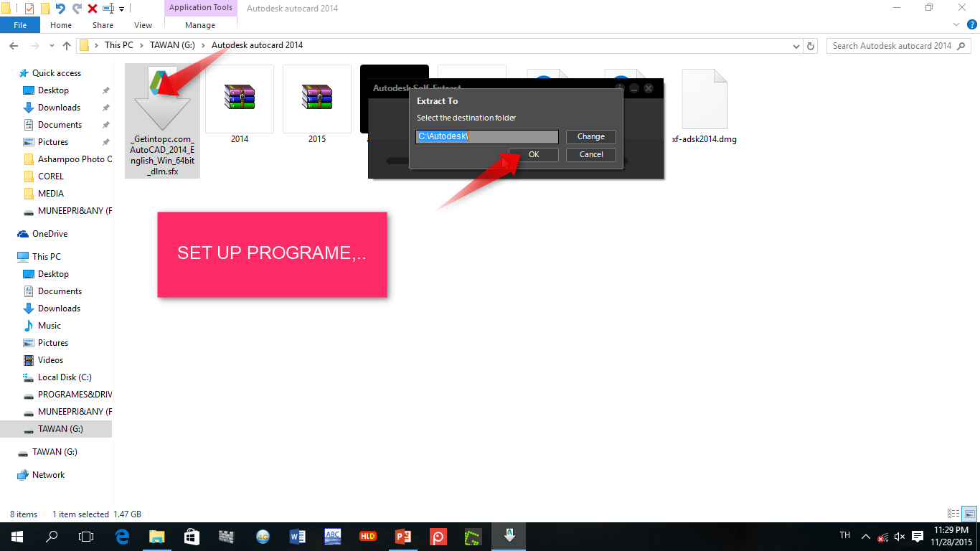Image resolution: width=980 pixels, height=551 pixels.
Task: Open the Customize Quick Access Toolbar dropdown
Action: pyautogui.click(x=121, y=9)
